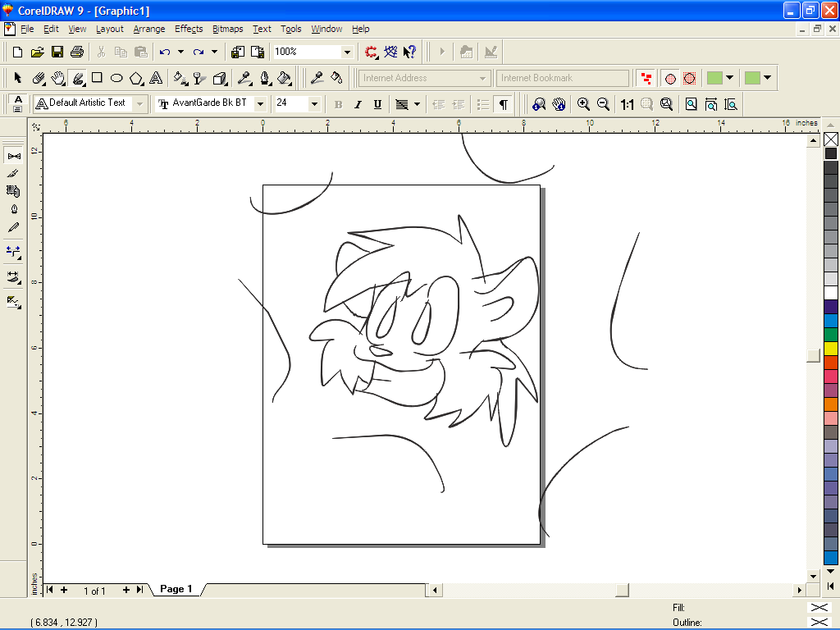This screenshot has width=840, height=630.
Task: Expand the Redo history dropdown arrow
Action: [x=214, y=52]
